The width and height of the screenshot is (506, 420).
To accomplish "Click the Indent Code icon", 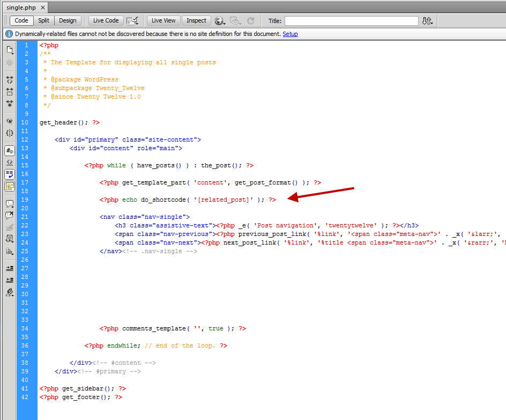I will (10, 269).
